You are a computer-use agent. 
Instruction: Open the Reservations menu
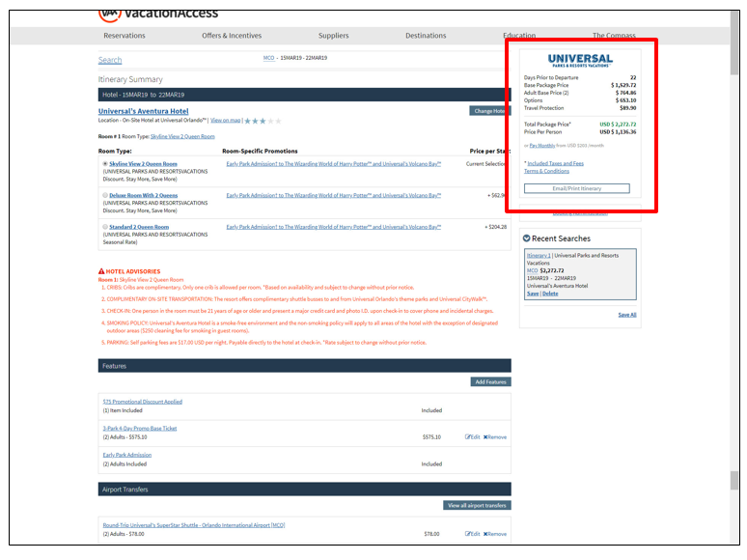124,36
